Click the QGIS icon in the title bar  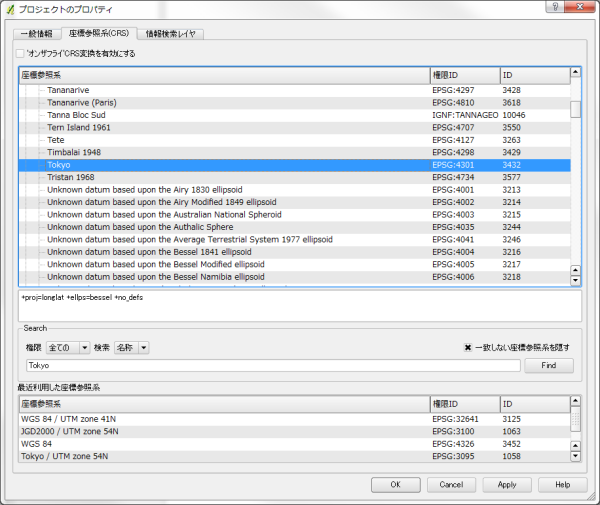10,9
